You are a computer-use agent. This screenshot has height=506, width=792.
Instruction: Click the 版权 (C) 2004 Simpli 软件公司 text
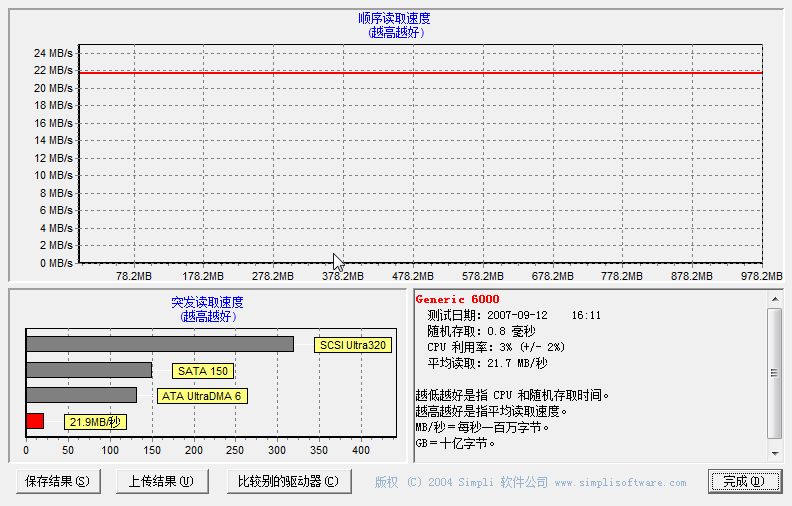pyautogui.click(x=461, y=482)
